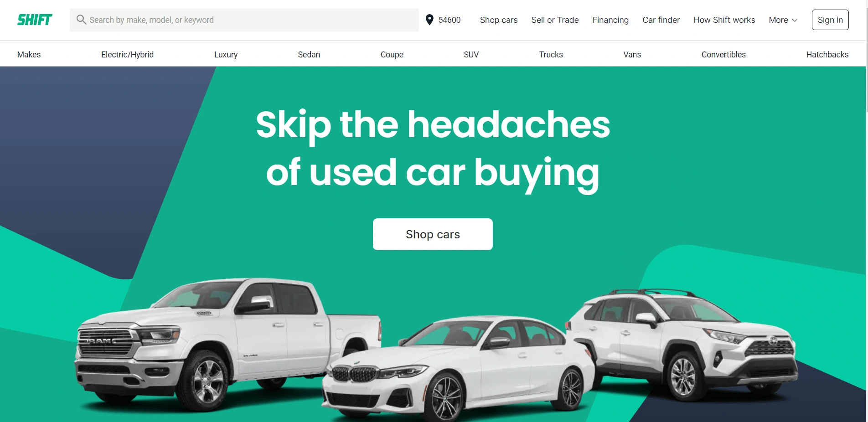
Task: Click the search magnifier icon
Action: [x=81, y=20]
